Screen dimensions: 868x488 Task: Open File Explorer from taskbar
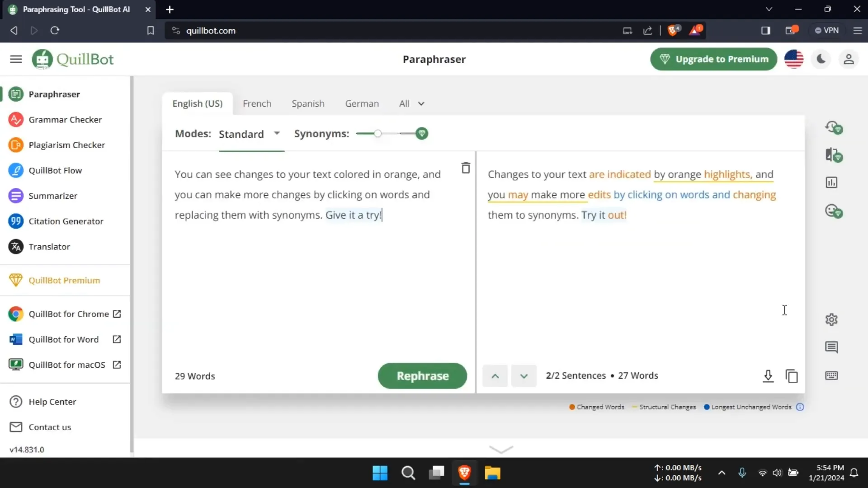pyautogui.click(x=492, y=473)
